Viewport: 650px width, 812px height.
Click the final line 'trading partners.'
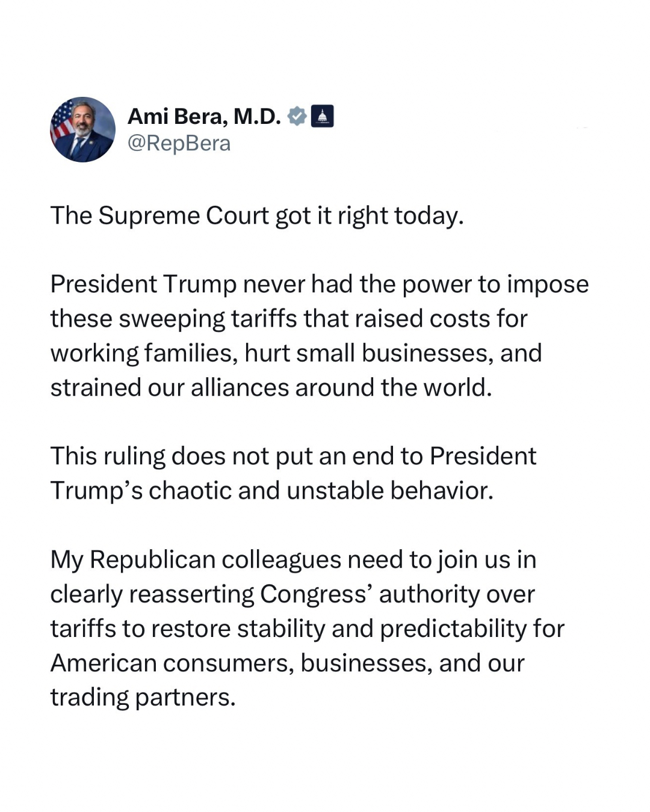(x=143, y=698)
